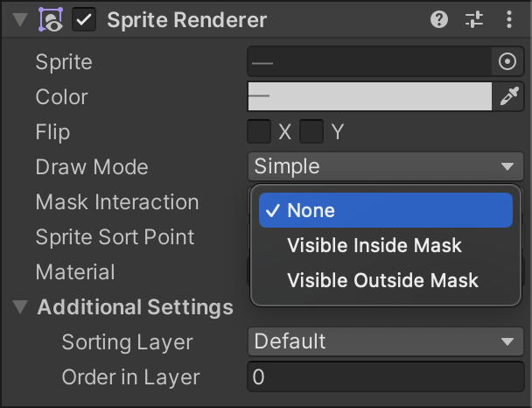532x408 pixels.
Task: Open the Draw Mode dropdown
Action: (385, 166)
